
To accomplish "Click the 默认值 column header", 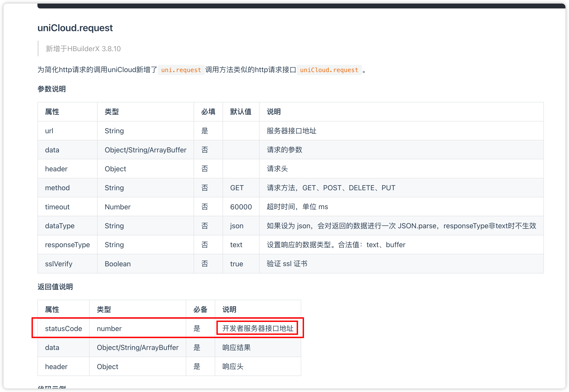I will [240, 112].
